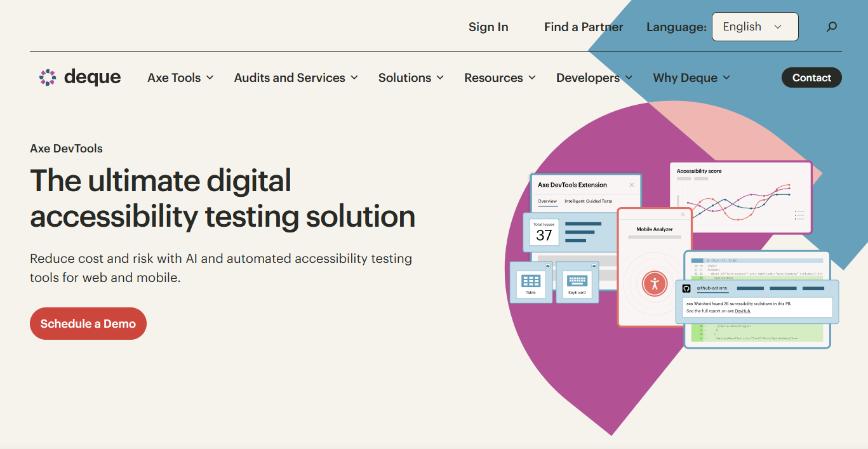Toggle the eye icon on the Keyboard card
This screenshot has height=449, width=868.
[x=594, y=266]
